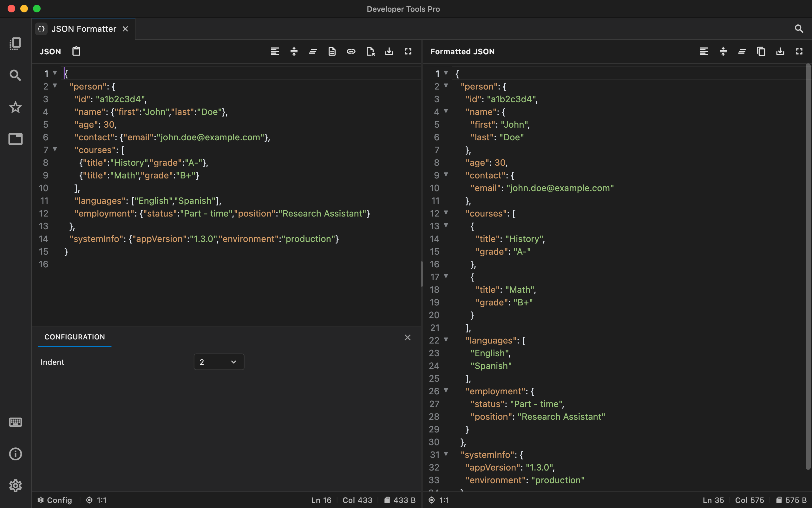This screenshot has width=812, height=508.
Task: Collapse "person" fold in JSON input pane
Action: (55, 86)
